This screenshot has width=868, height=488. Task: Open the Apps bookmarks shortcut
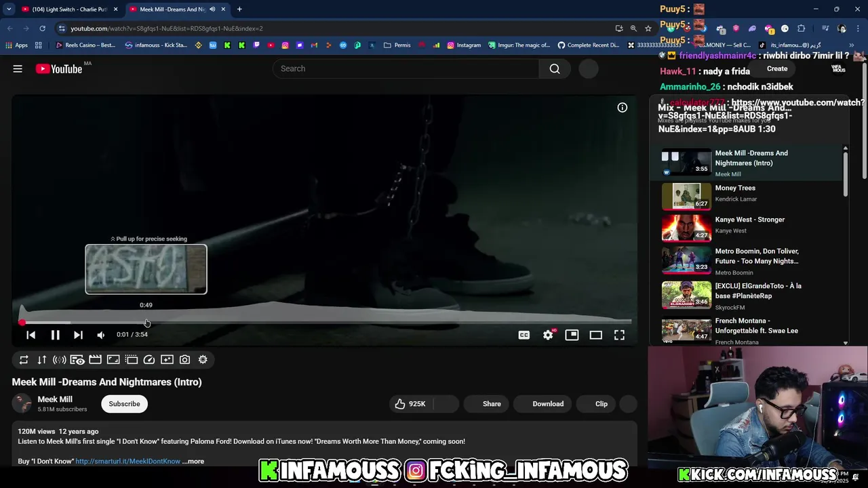tap(16, 45)
